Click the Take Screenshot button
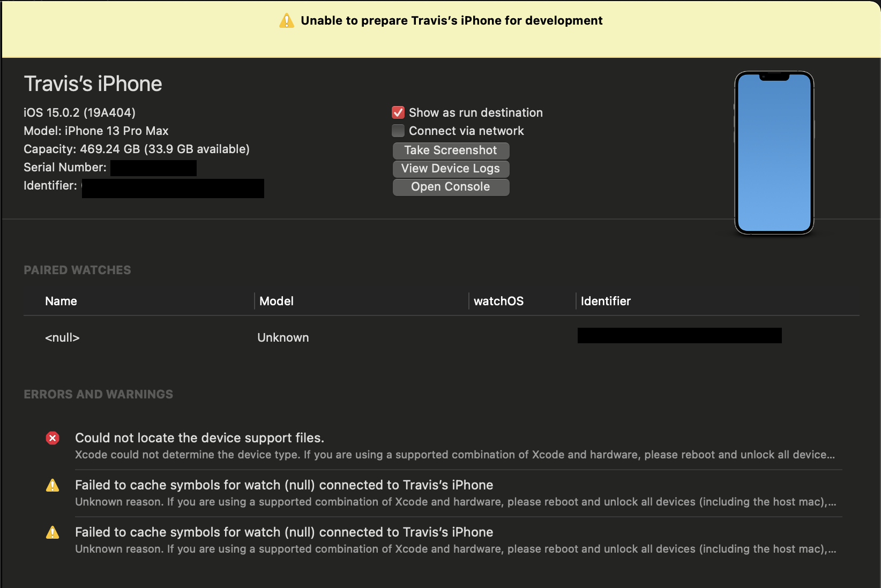881x588 pixels. point(451,150)
